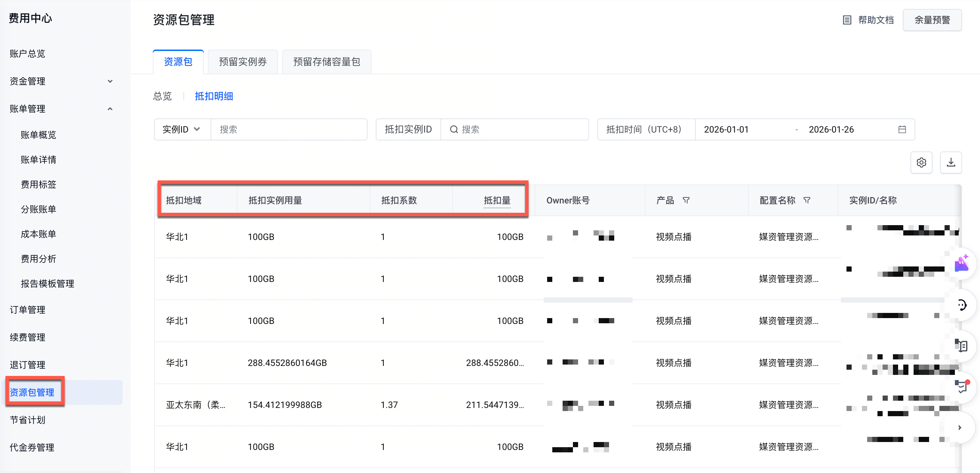Switch to the 预留实例券 tab

pos(243,62)
